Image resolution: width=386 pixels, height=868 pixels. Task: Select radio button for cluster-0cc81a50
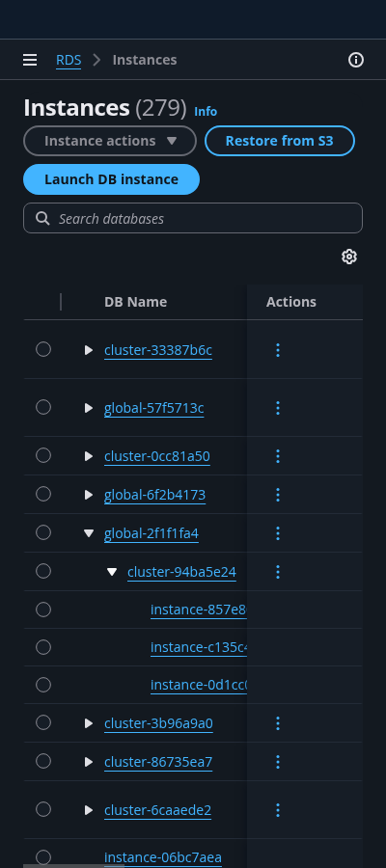tap(43, 455)
